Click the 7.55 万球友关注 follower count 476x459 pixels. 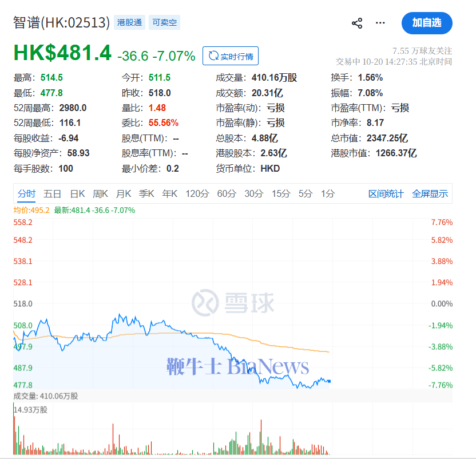(422, 51)
